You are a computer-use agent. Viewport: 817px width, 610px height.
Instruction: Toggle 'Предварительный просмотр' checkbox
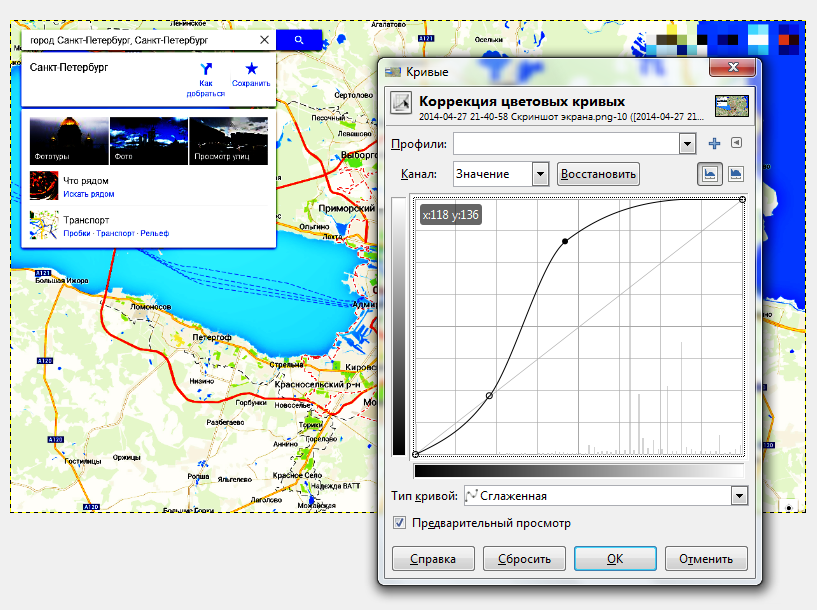coord(399,522)
